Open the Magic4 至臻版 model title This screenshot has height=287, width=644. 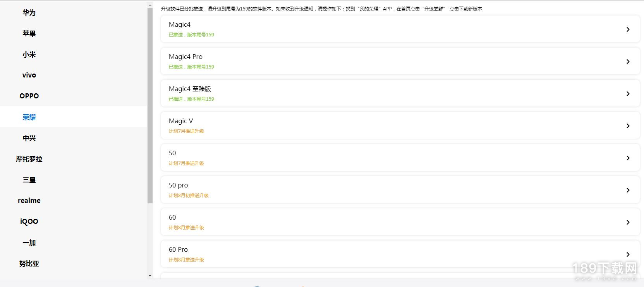click(190, 89)
